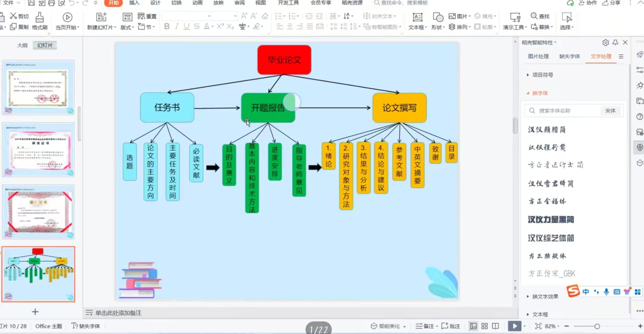Select the 汉仪力量黑简 font
The height and width of the screenshot is (334, 644).
551,219
